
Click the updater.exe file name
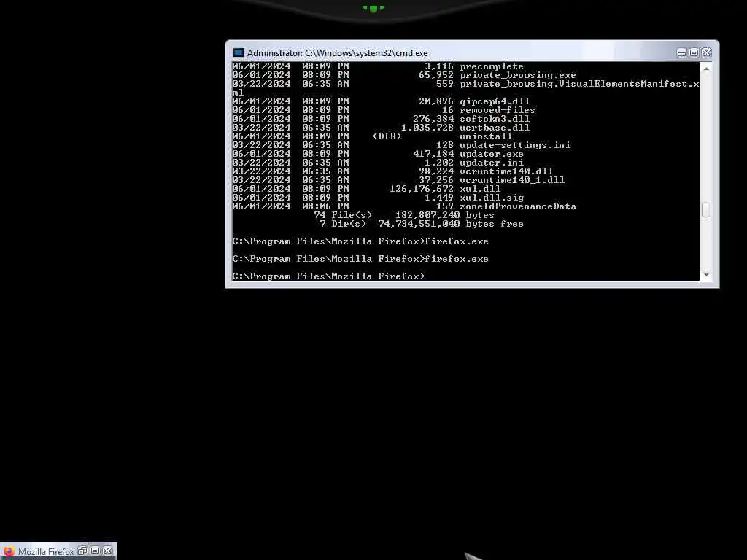(x=491, y=154)
